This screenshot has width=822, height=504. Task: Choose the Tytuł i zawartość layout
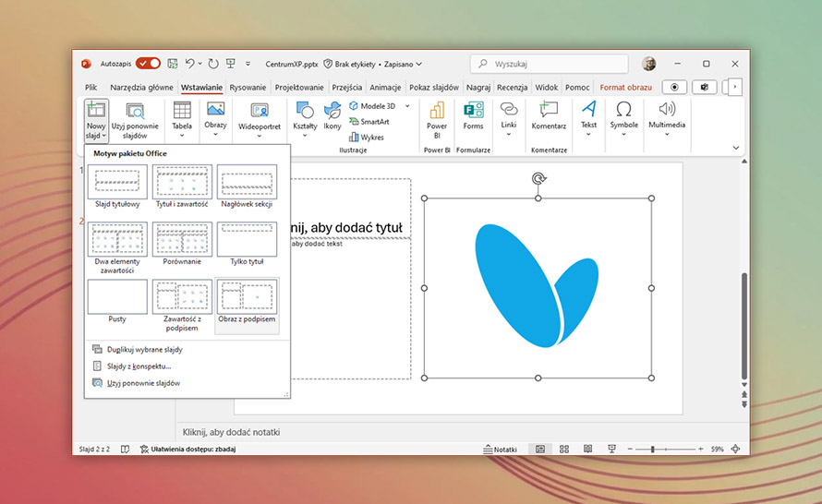pos(182,186)
